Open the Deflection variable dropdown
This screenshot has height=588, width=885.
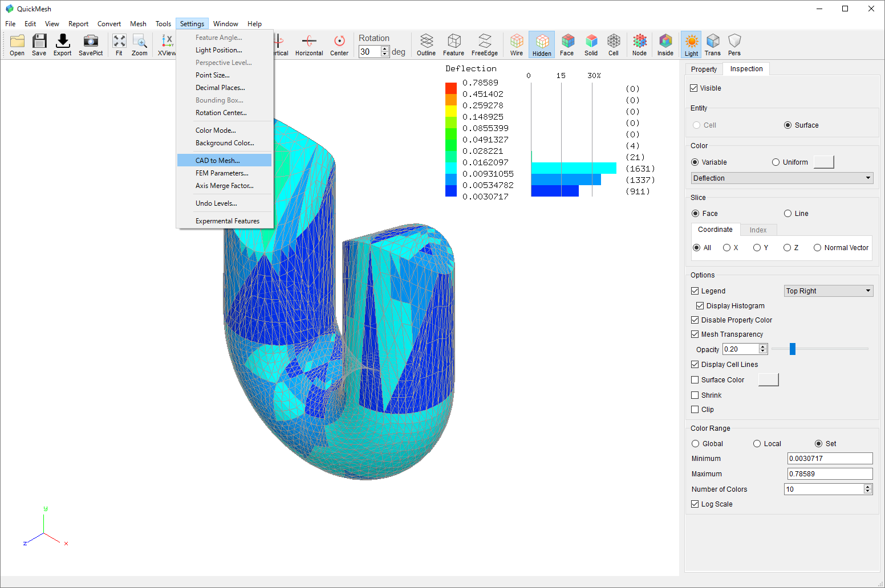[x=782, y=178]
